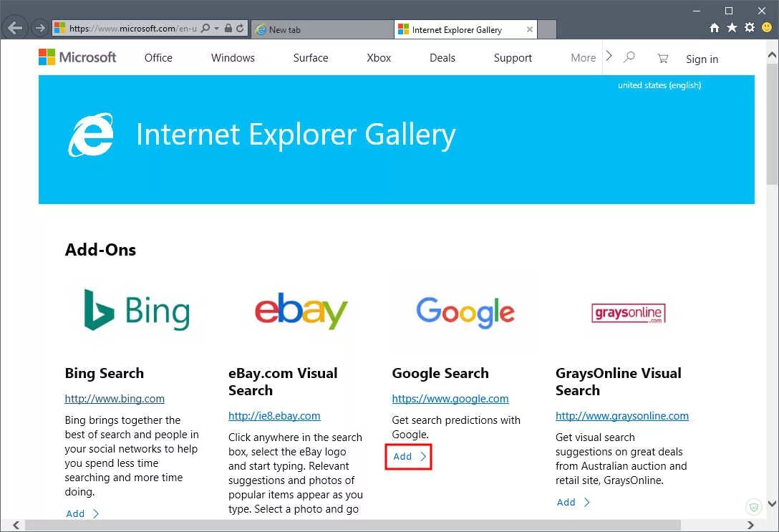
Task: Switch to the New tab tab
Action: tap(322, 29)
